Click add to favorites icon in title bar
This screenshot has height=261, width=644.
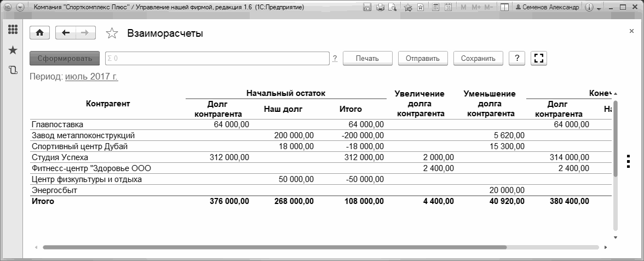[x=421, y=7]
